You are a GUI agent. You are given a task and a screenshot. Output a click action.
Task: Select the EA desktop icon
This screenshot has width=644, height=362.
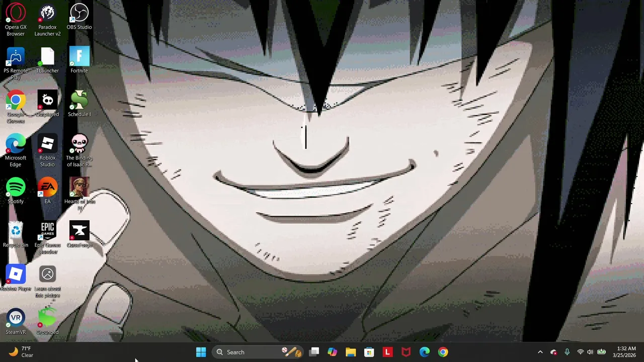(47, 191)
